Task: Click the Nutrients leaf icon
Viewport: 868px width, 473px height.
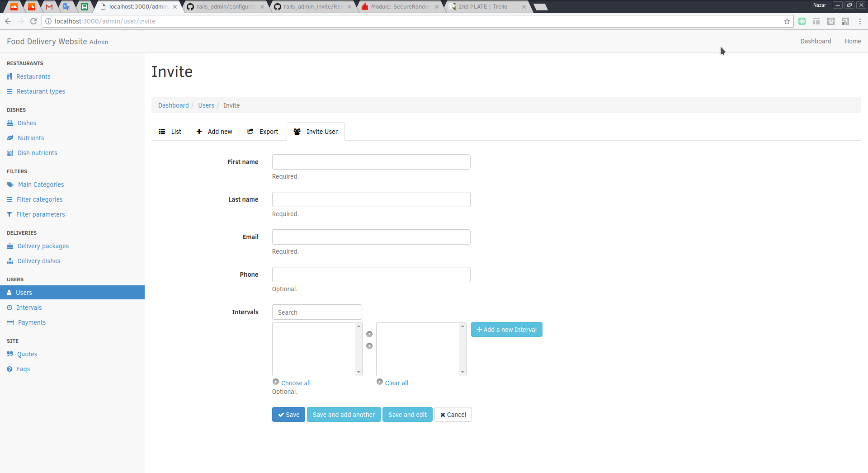Action: click(10, 138)
